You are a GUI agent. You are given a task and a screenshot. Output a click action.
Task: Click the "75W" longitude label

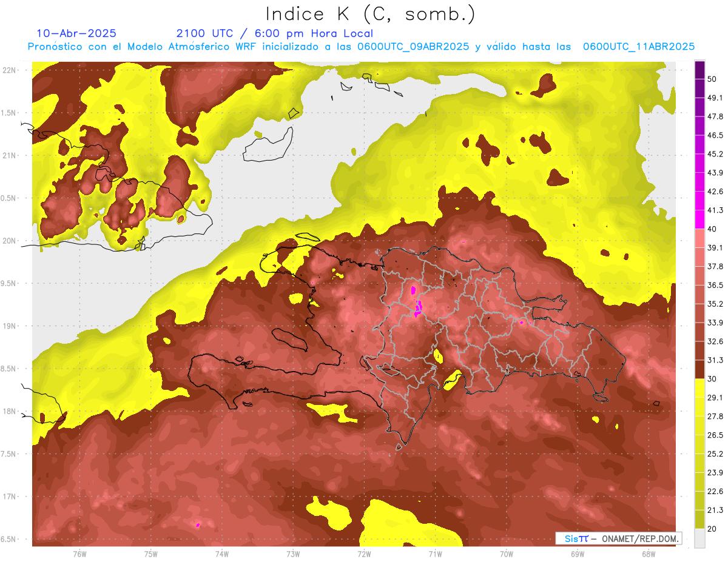coord(151,554)
